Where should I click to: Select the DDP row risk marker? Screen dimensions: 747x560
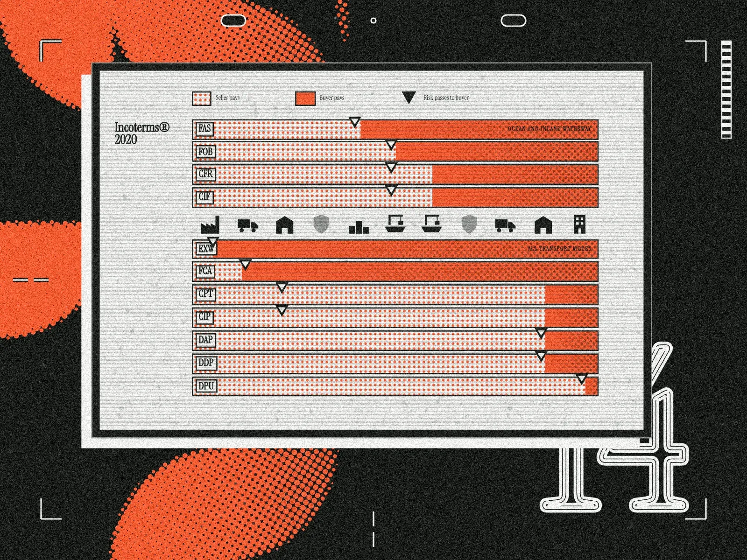tap(541, 356)
